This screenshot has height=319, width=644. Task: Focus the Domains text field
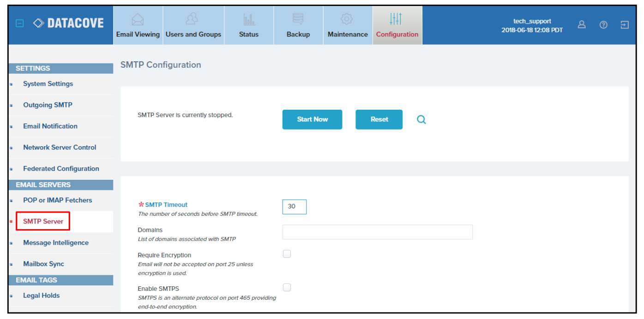point(377,232)
